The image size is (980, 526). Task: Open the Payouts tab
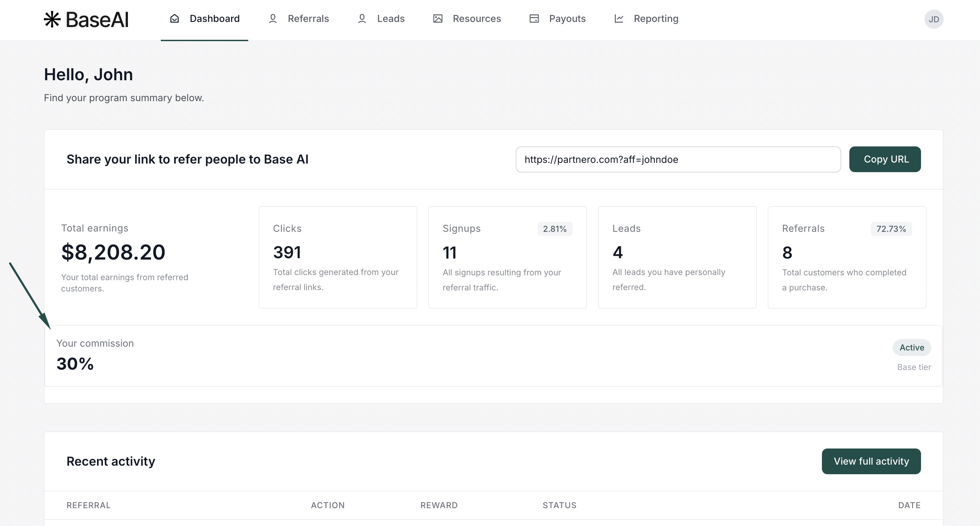567,19
